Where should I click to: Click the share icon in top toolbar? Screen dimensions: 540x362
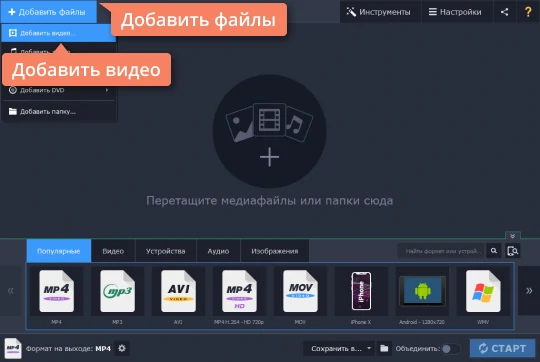pos(504,12)
